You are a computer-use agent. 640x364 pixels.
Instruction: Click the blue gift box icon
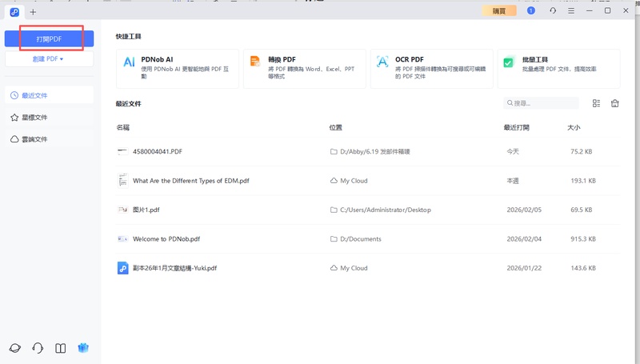(x=82, y=348)
